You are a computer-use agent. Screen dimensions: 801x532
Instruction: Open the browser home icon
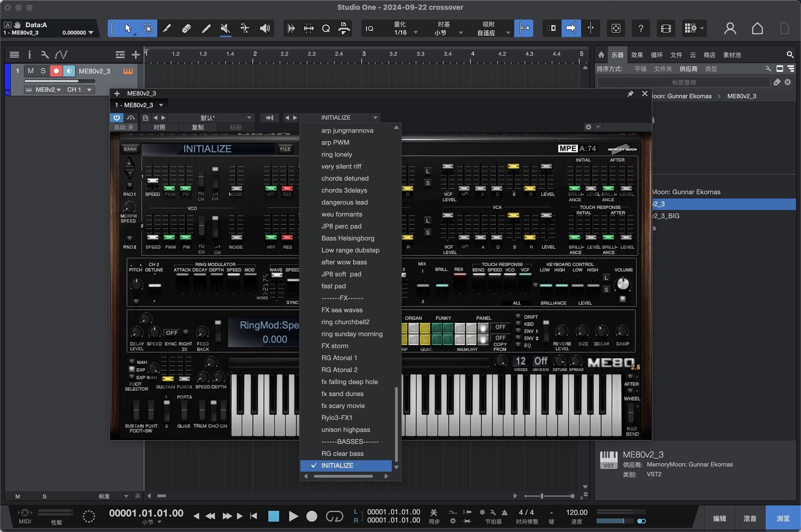click(601, 55)
